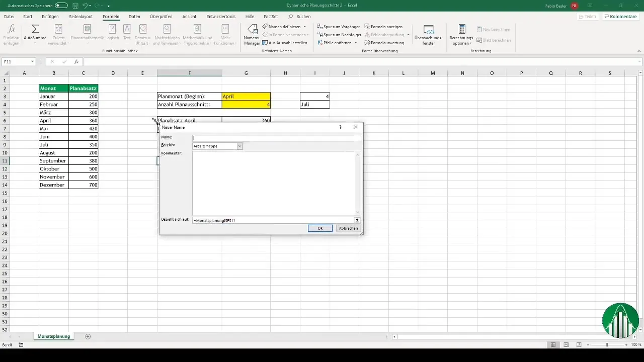This screenshot has width=644, height=362.
Task: Confirm the dialog with OK
Action: click(x=320, y=228)
